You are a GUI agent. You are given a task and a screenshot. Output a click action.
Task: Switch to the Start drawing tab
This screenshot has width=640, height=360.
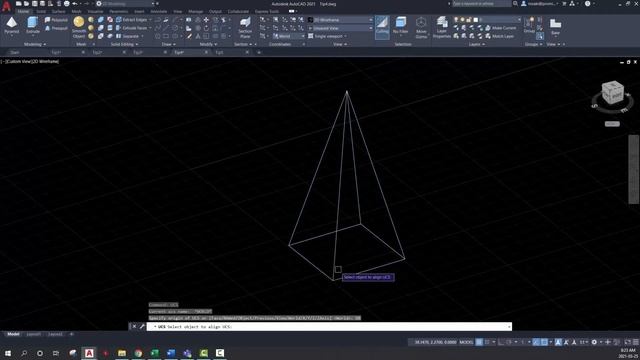[15, 52]
